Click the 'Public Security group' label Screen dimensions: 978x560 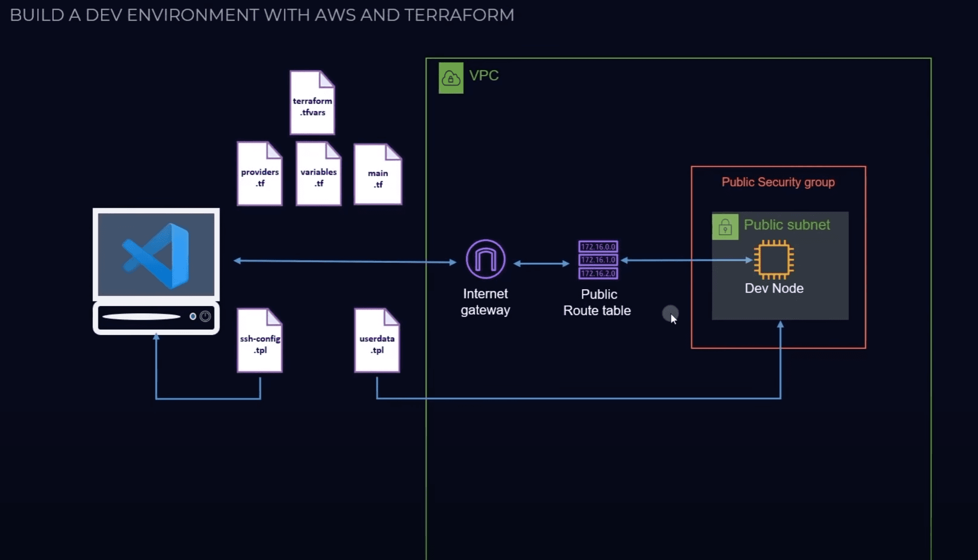[x=778, y=182]
